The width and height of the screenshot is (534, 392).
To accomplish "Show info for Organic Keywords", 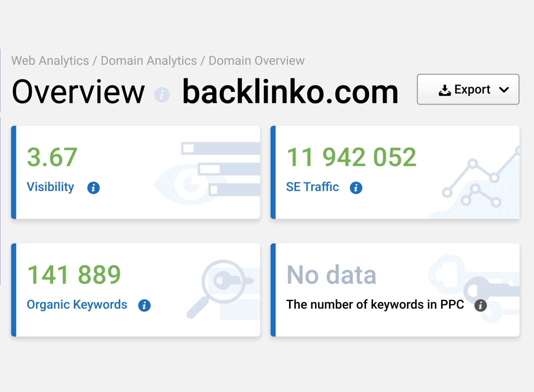I will (x=144, y=305).
